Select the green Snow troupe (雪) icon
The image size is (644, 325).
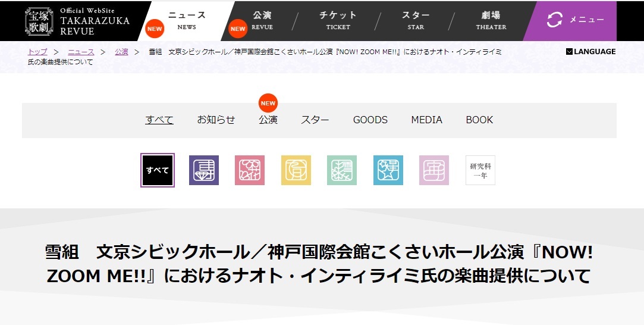click(342, 170)
